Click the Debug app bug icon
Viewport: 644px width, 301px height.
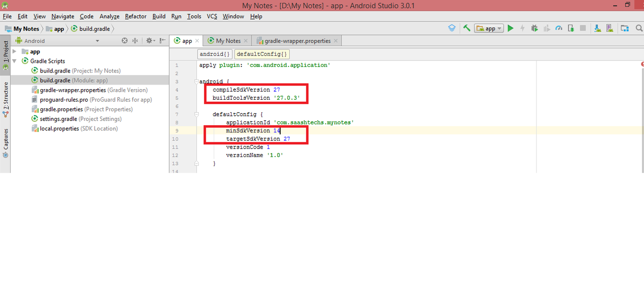(534, 28)
